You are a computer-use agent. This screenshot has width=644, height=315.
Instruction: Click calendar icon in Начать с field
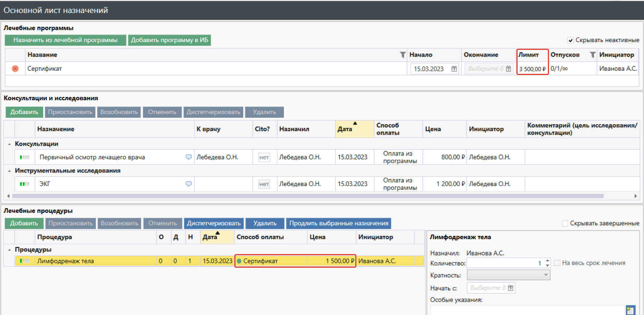[511, 288]
